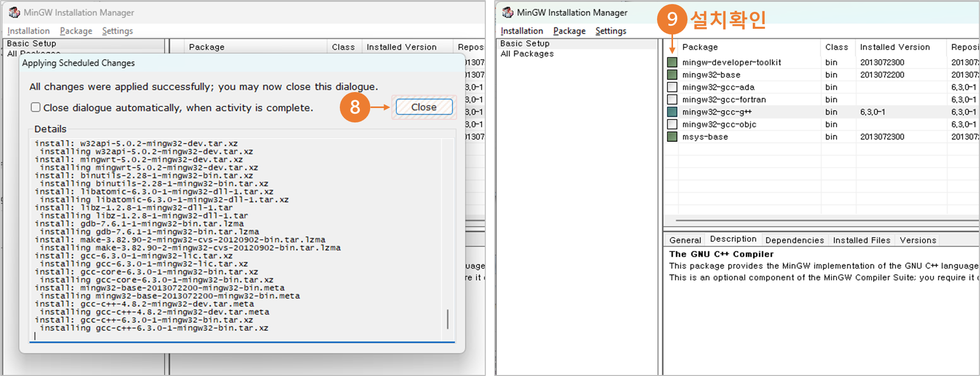
Task: Mark the mingw32-gcc-fortran package checkbox
Action: (x=672, y=99)
